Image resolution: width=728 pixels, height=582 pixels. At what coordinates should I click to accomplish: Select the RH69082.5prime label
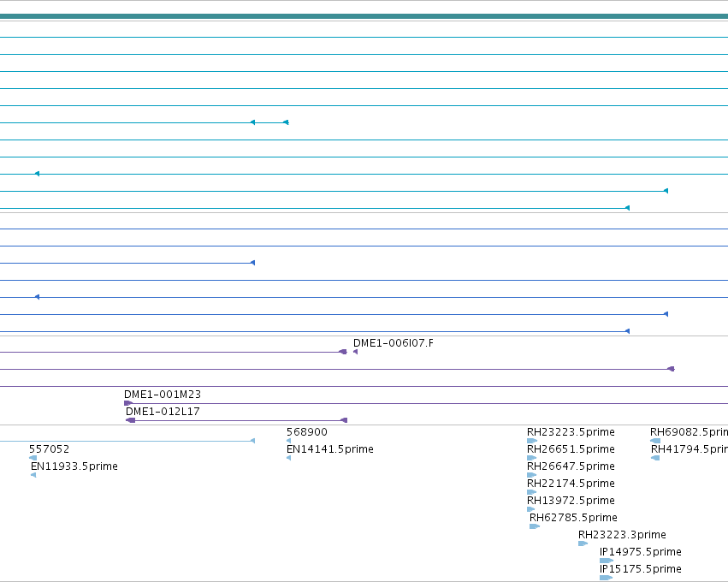pos(689,432)
